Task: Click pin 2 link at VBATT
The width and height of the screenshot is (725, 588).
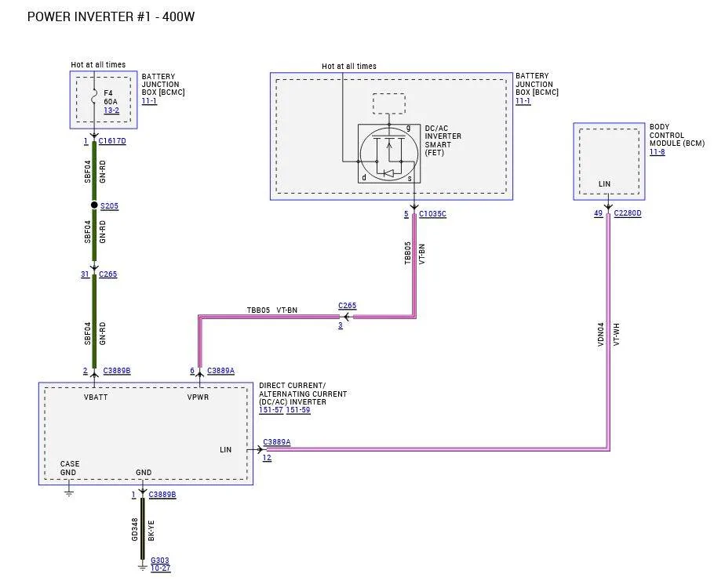Action: click(x=85, y=371)
